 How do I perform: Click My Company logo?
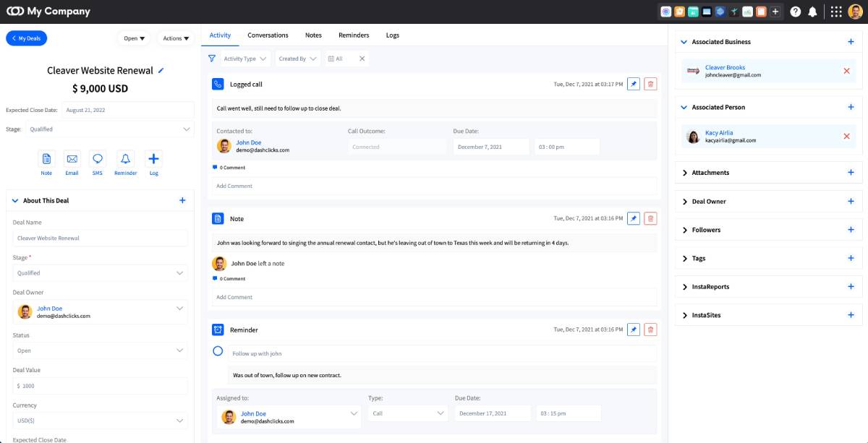click(x=48, y=12)
